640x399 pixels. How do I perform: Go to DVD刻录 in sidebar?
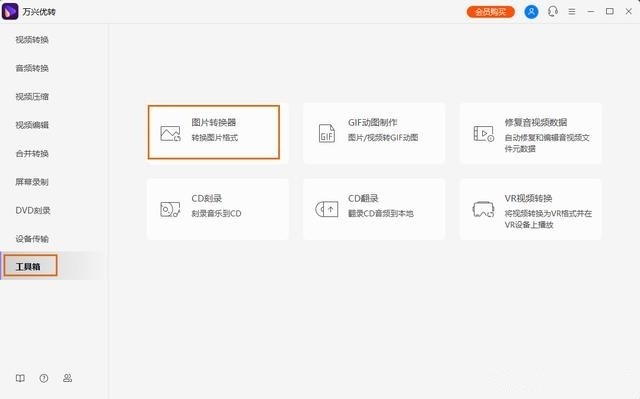click(x=33, y=211)
